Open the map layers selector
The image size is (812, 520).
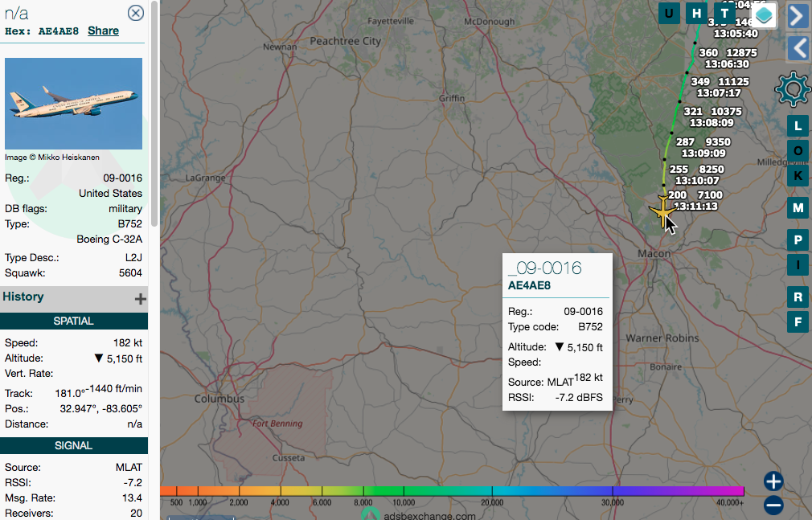(764, 15)
